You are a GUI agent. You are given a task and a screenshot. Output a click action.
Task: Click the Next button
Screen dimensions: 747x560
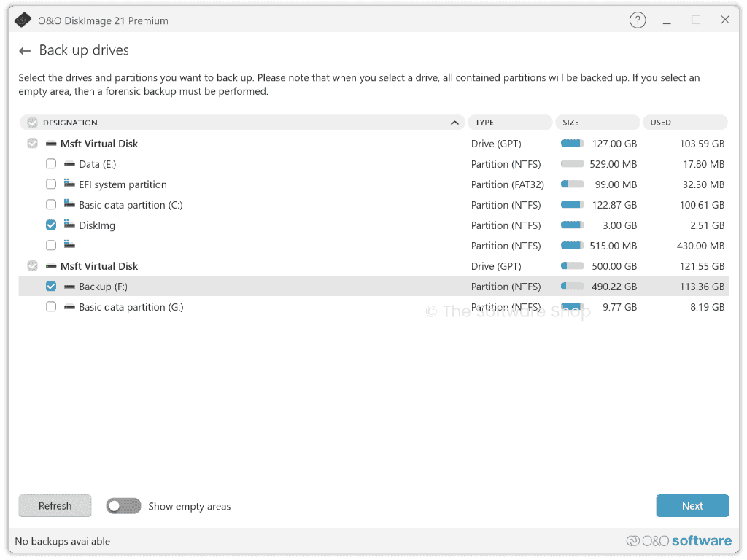(x=692, y=506)
